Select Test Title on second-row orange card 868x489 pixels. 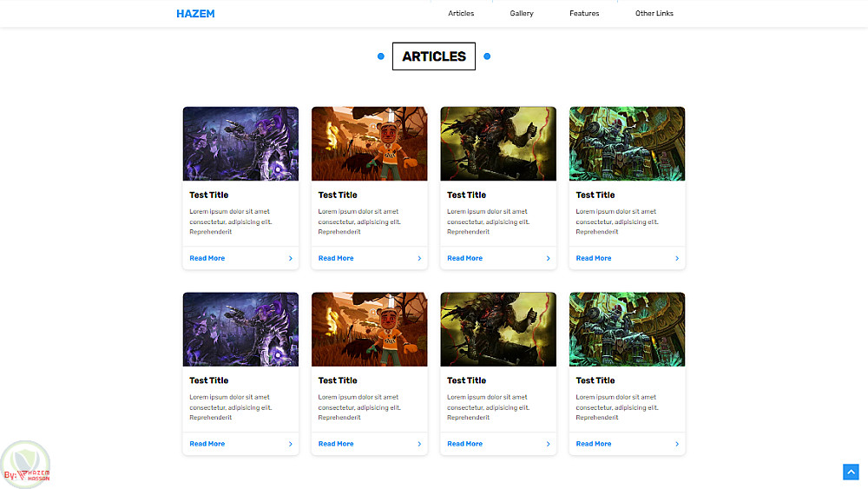338,380
